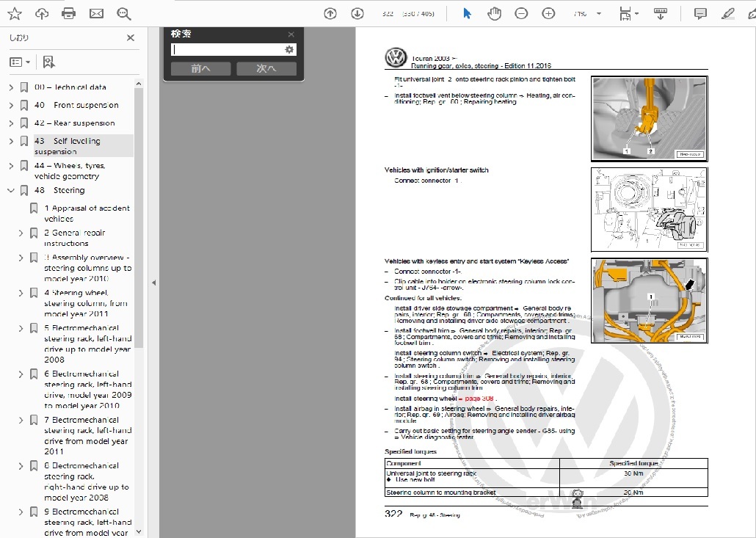Collapse the 48 Steering bookmark
The height and width of the screenshot is (538, 756).
[11, 191]
